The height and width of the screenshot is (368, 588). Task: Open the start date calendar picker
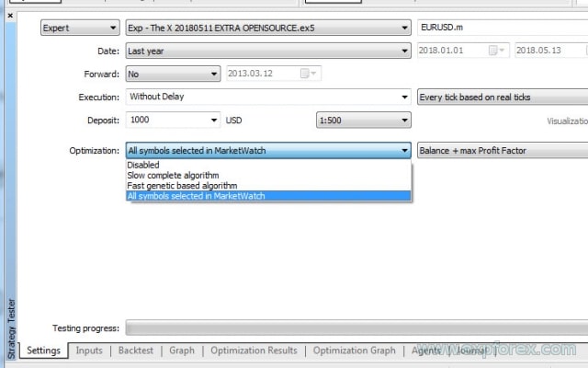(496, 51)
